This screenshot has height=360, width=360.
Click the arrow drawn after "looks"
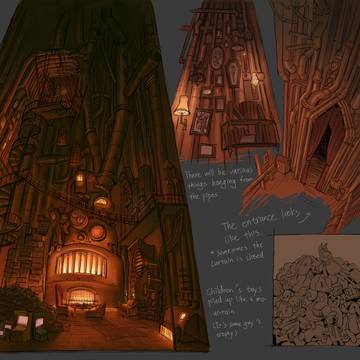coord(306,217)
